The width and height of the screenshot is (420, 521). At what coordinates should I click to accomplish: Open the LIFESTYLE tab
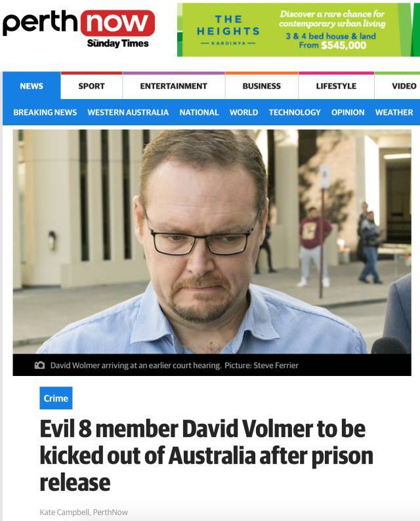[x=336, y=86]
